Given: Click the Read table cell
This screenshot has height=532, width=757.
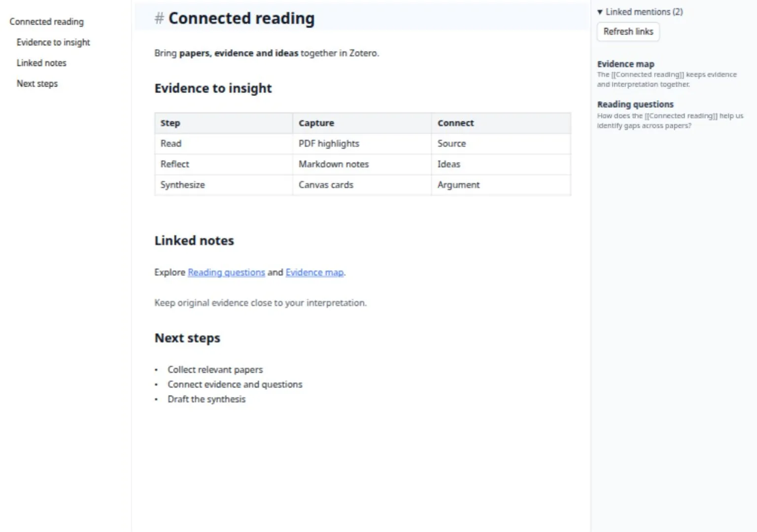Looking at the screenshot, I should pos(223,144).
